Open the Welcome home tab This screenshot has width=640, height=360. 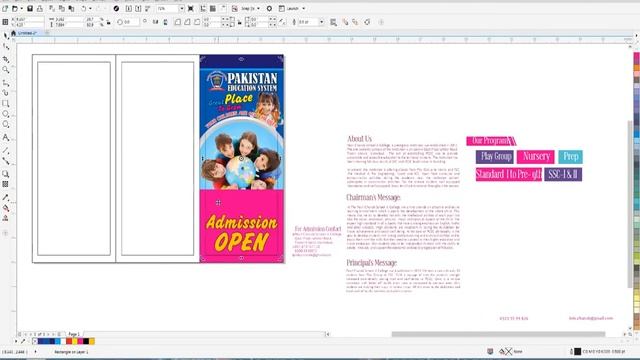[13, 33]
